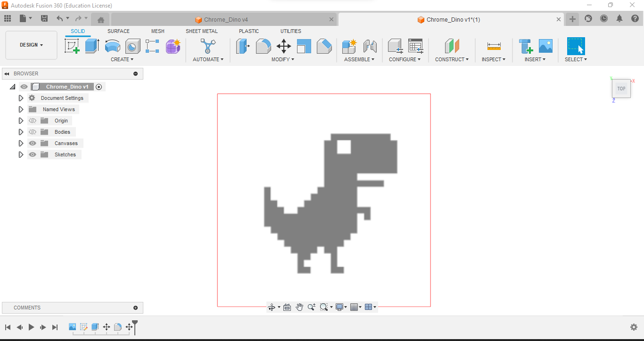
Task: Hide the Sketches folder
Action: pyautogui.click(x=33, y=154)
